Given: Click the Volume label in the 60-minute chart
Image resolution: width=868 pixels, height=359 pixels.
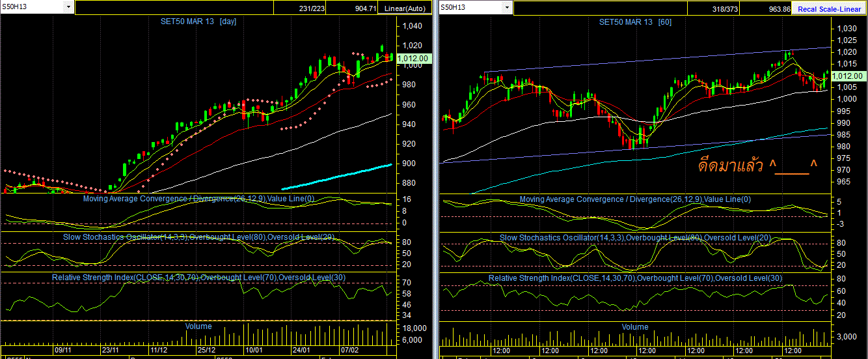Looking at the screenshot, I should pyautogui.click(x=635, y=326).
